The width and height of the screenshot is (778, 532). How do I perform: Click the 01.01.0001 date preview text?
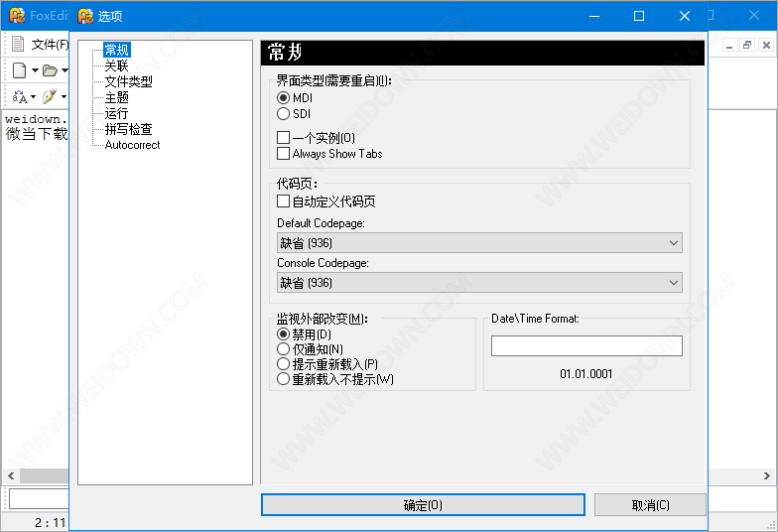(x=585, y=373)
